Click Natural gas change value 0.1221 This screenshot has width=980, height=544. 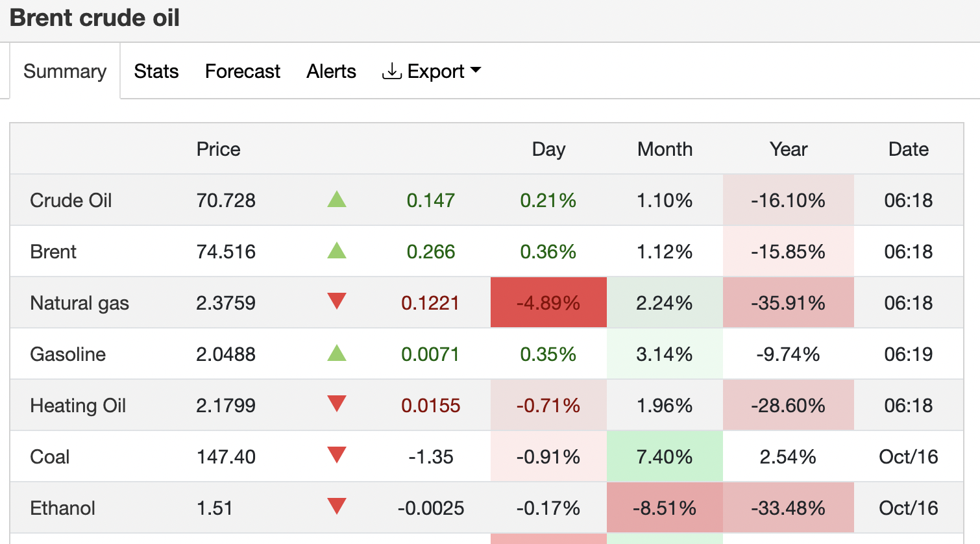coord(430,303)
